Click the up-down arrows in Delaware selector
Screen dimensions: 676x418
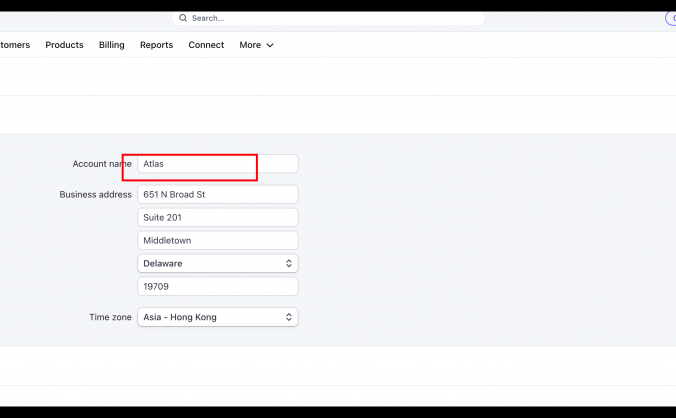[x=289, y=263]
